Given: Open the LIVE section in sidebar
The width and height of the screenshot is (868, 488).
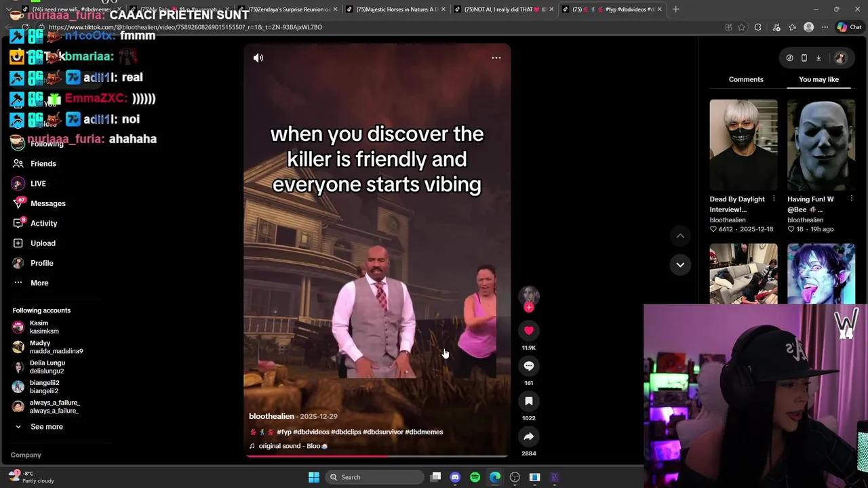Looking at the screenshot, I should tap(29, 184).
